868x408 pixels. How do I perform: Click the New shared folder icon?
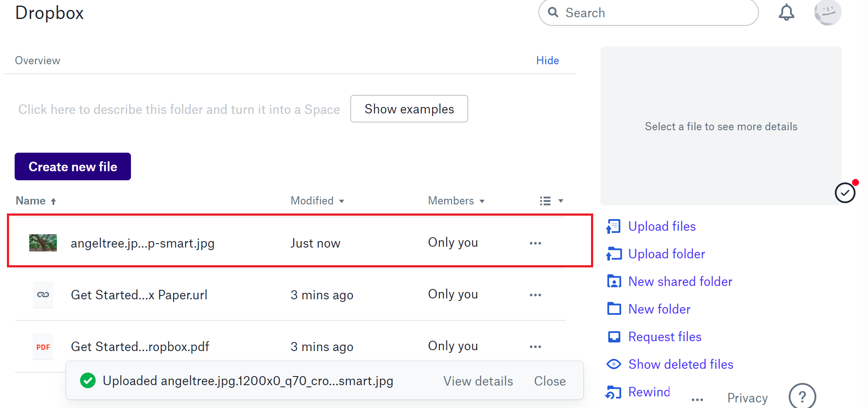613,282
